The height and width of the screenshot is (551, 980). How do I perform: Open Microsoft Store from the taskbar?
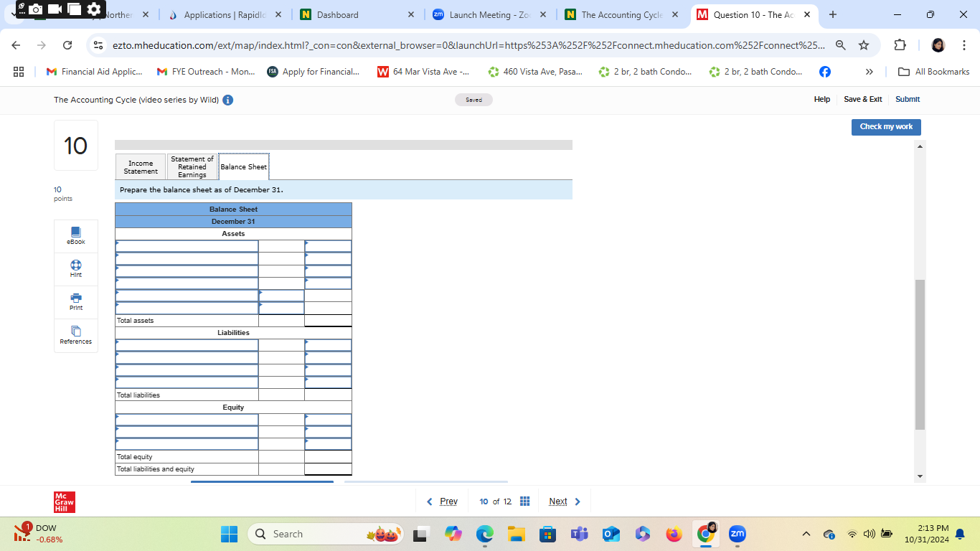point(547,534)
